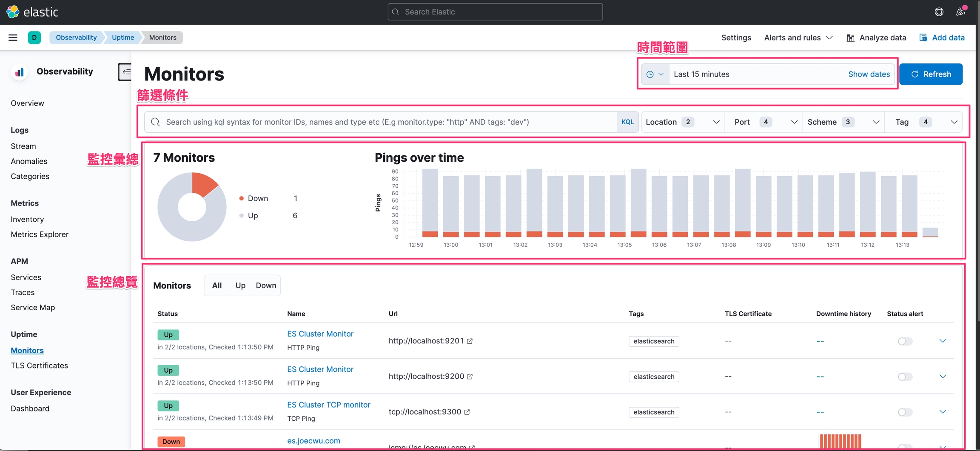Image resolution: width=980 pixels, height=451 pixels.
Task: Open the Location filter dropdown
Action: [x=683, y=122]
